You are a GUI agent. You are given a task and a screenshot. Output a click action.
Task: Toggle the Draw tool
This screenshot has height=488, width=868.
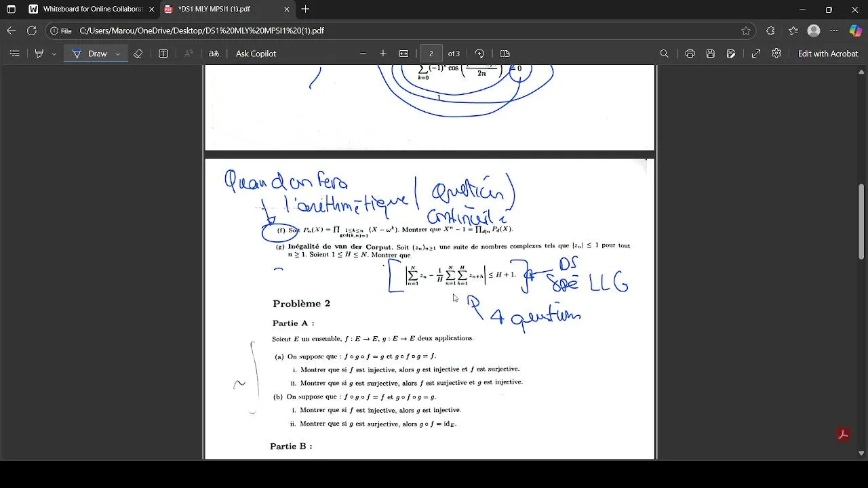90,54
